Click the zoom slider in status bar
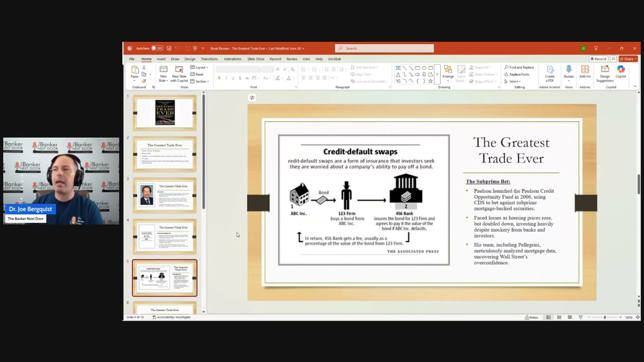 [x=605, y=317]
